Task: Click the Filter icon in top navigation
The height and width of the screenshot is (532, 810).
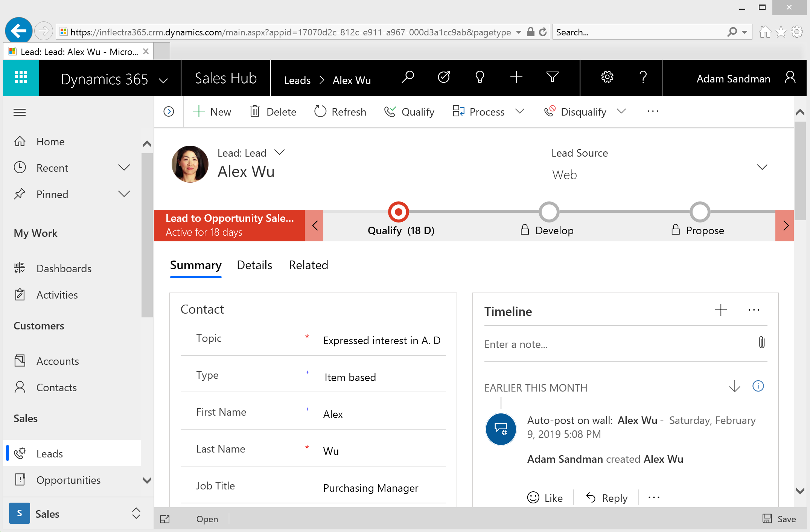Action: coord(551,77)
